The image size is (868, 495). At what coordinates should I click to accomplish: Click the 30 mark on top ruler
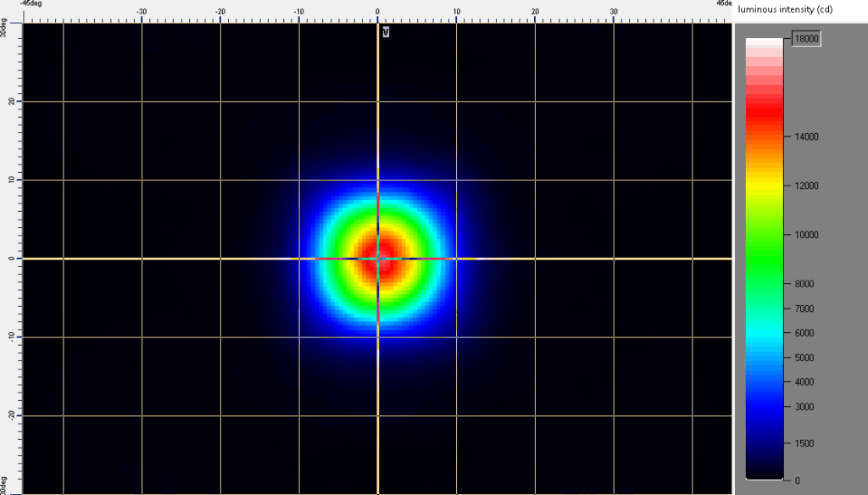click(614, 12)
